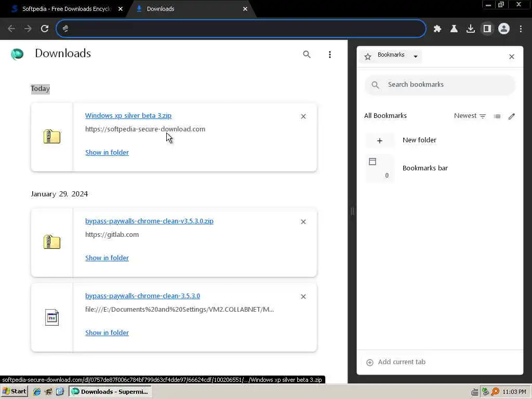Open the Chrome Labs flask icon
Screen dimensions: 532x399
(x=454, y=29)
